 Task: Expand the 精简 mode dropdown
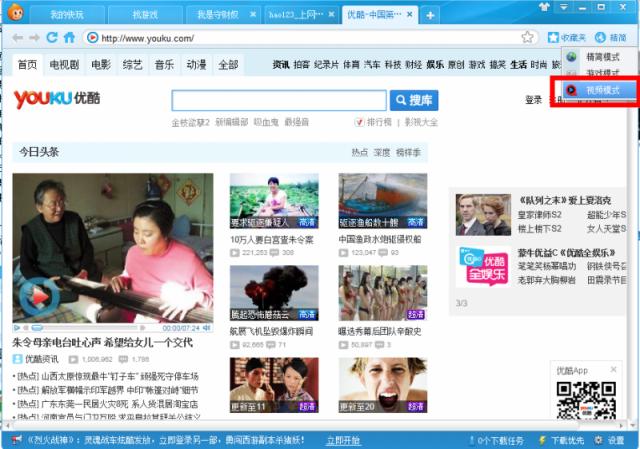tap(610, 38)
